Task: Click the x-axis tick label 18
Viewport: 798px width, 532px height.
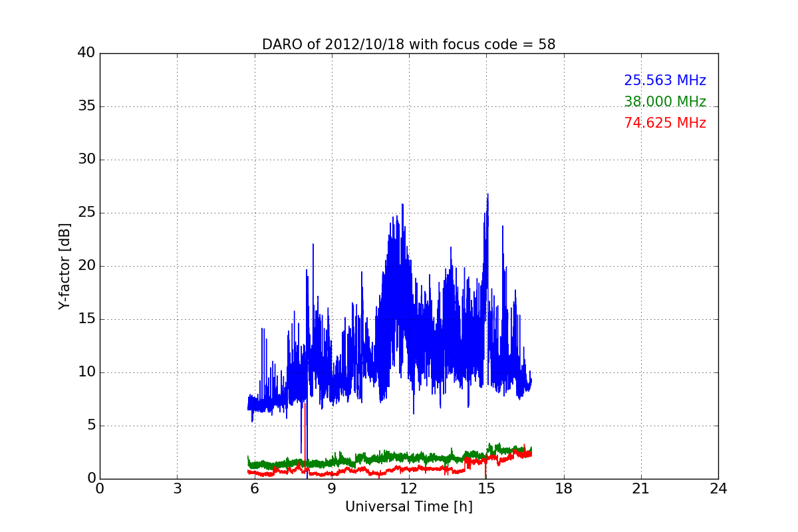Action: [x=564, y=489]
